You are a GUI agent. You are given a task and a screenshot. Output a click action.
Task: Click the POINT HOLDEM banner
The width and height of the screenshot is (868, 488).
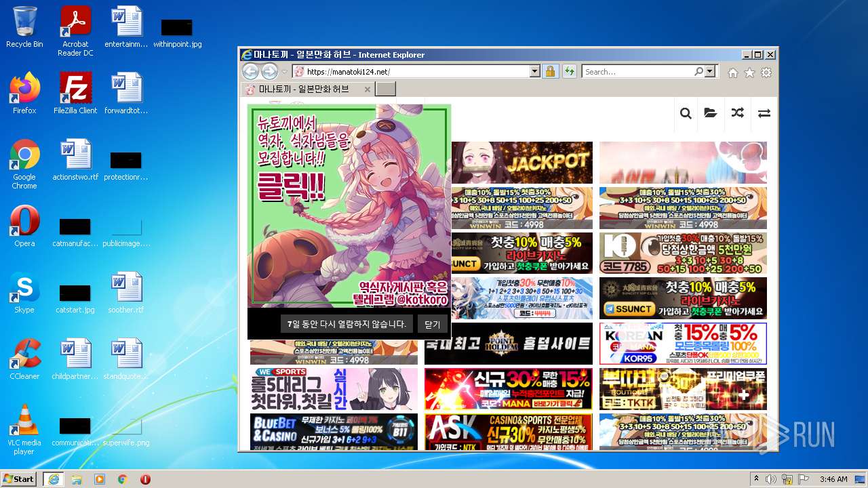(x=509, y=344)
